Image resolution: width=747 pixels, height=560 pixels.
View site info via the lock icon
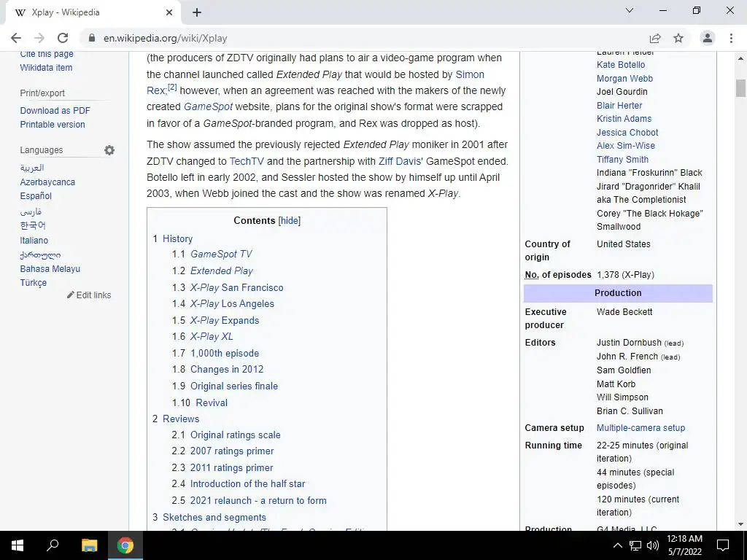[x=93, y=38]
